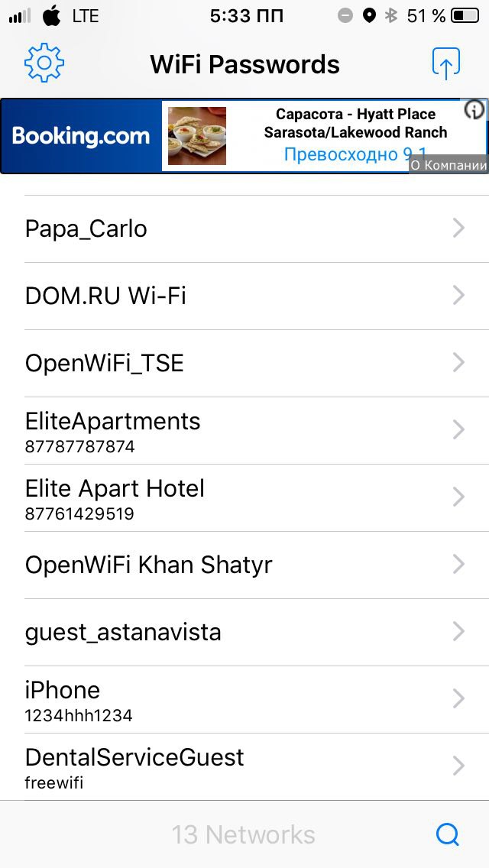Screen dimensions: 489x868
Task: Click the battery status icon
Action: point(465,15)
